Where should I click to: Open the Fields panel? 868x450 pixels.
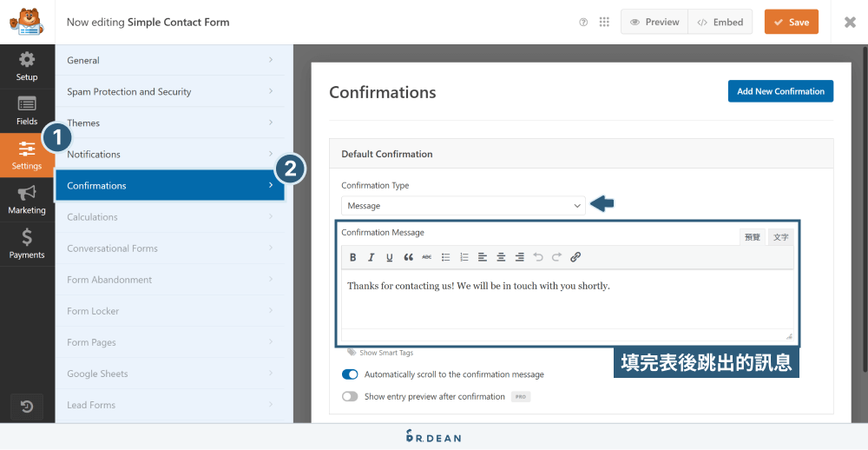pyautogui.click(x=27, y=111)
